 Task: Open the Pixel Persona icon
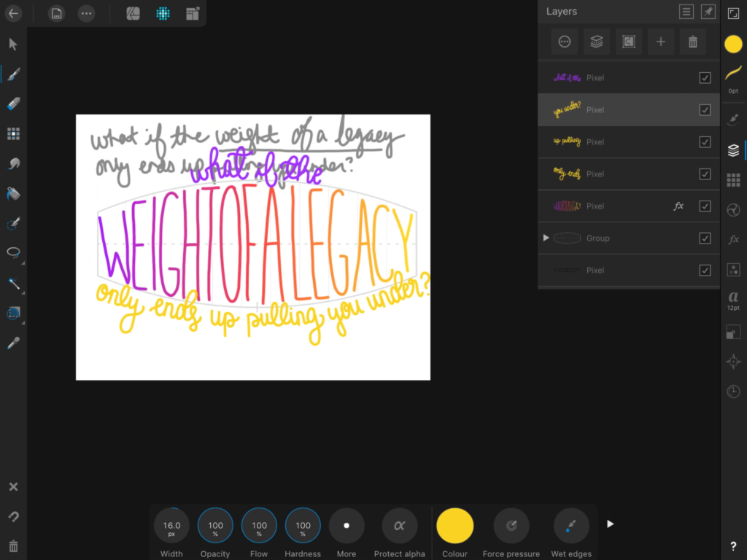[163, 13]
